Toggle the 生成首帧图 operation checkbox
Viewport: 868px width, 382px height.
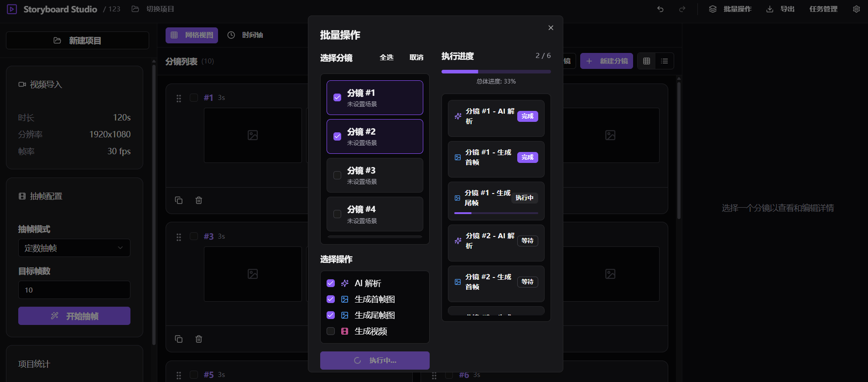point(331,299)
